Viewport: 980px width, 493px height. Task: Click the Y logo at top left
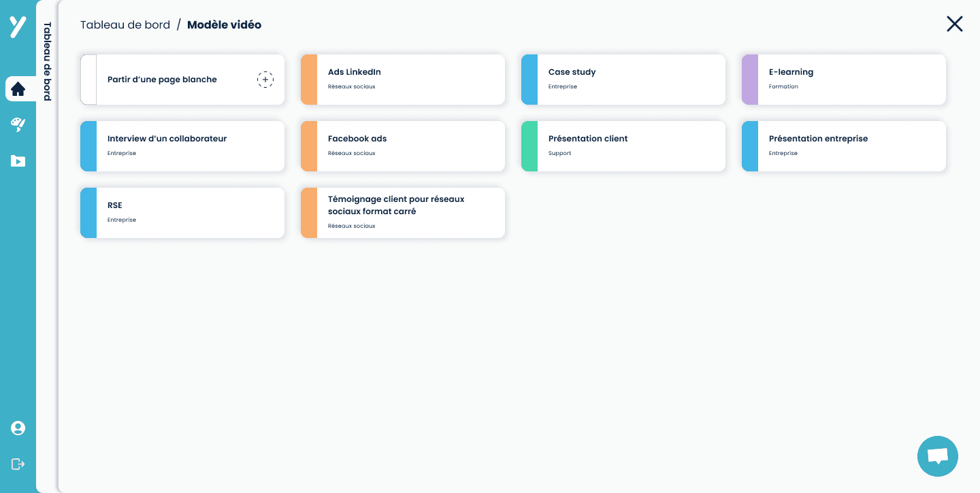[18, 27]
